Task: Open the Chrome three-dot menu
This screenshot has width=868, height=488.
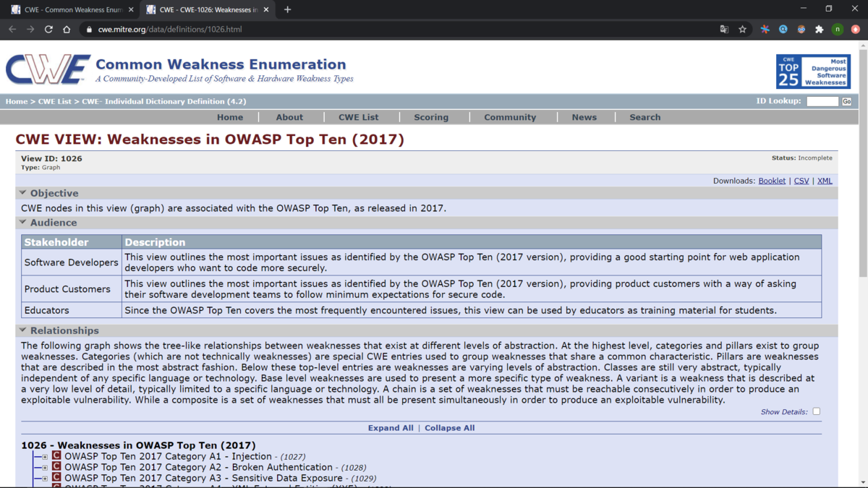Action: [x=856, y=30]
